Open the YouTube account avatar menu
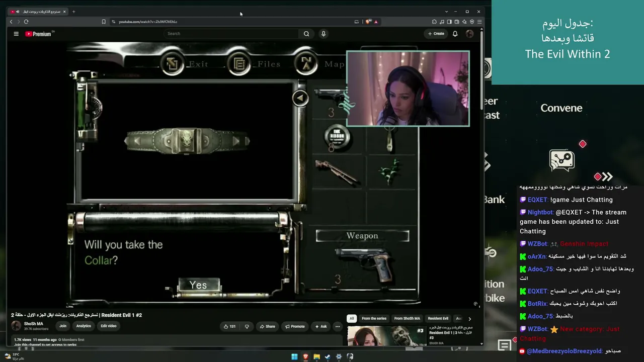Viewport: 644px width, 362px height. pyautogui.click(x=470, y=34)
